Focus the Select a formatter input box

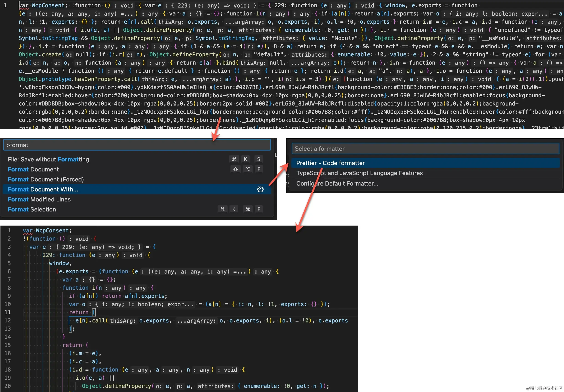pyautogui.click(x=425, y=149)
